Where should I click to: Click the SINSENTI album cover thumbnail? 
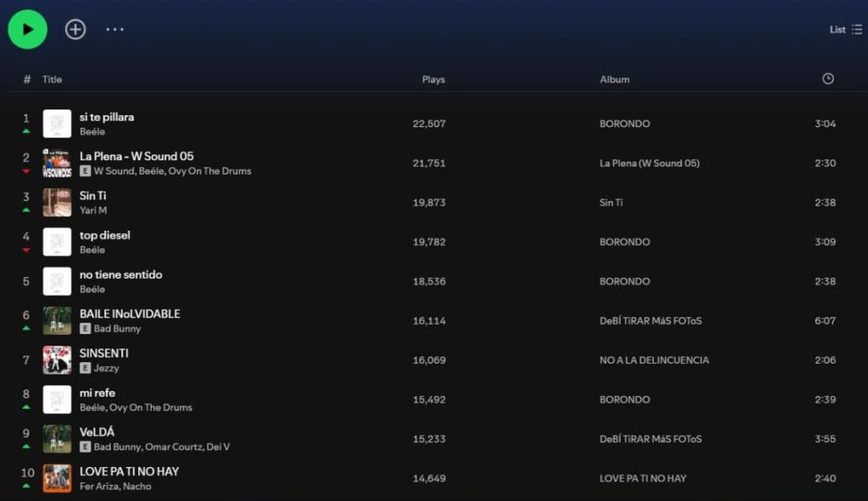pos(57,360)
